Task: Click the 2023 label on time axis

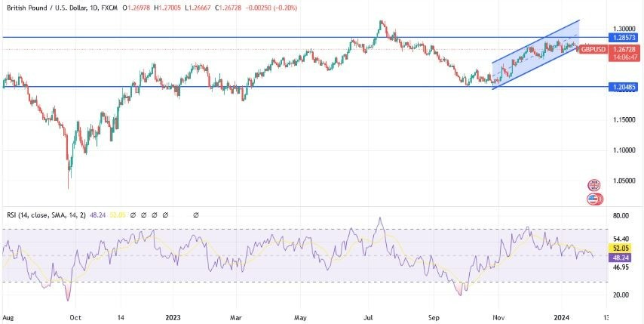Action: coord(173,318)
